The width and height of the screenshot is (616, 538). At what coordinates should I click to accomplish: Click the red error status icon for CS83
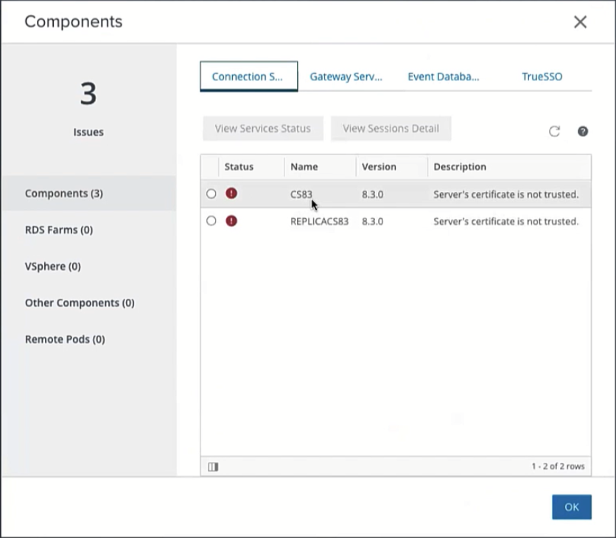(x=231, y=194)
